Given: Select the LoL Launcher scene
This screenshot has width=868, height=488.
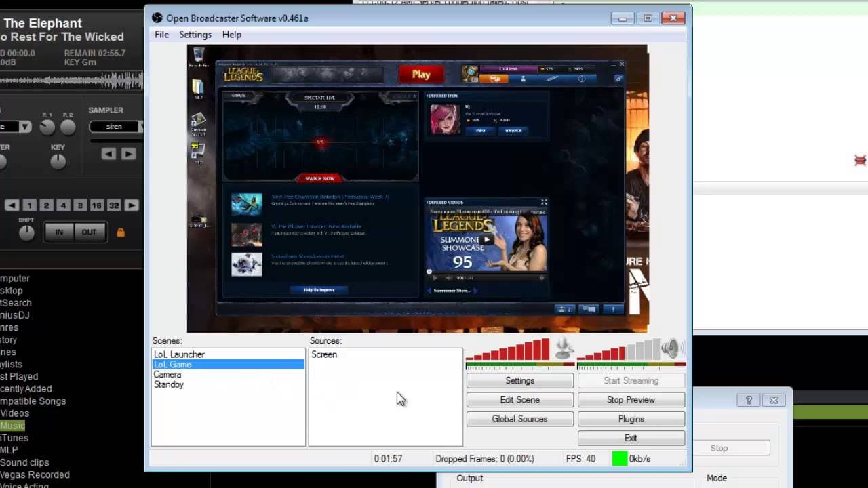Looking at the screenshot, I should coord(179,354).
